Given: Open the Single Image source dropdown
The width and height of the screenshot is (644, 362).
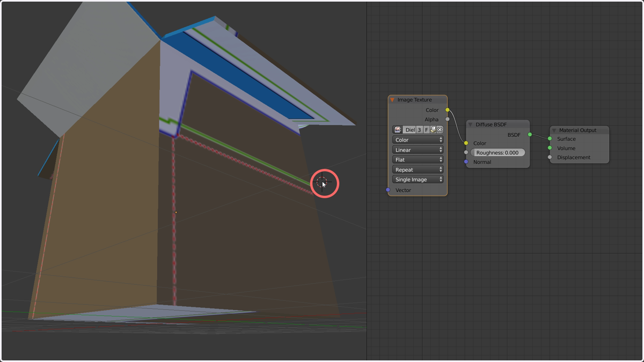Looking at the screenshot, I should [x=418, y=180].
